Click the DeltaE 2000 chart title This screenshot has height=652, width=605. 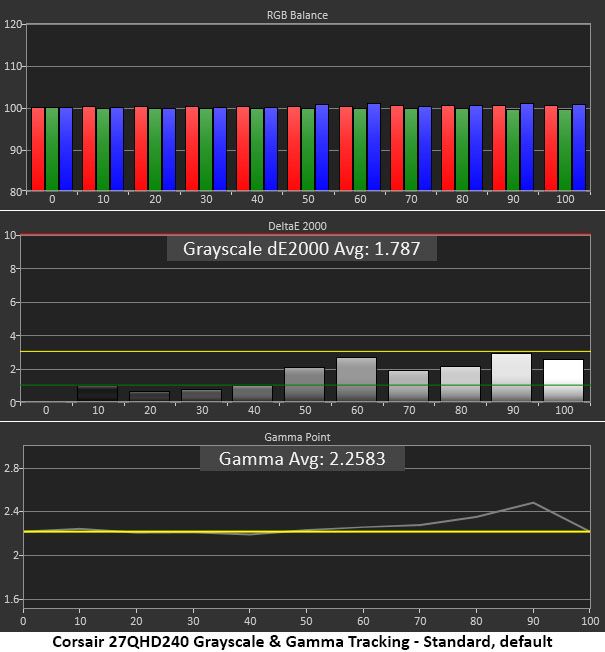tap(297, 226)
